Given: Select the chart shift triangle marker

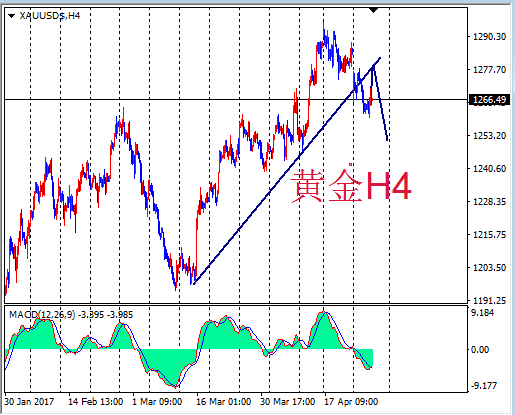Looking at the screenshot, I should pyautogui.click(x=374, y=11).
